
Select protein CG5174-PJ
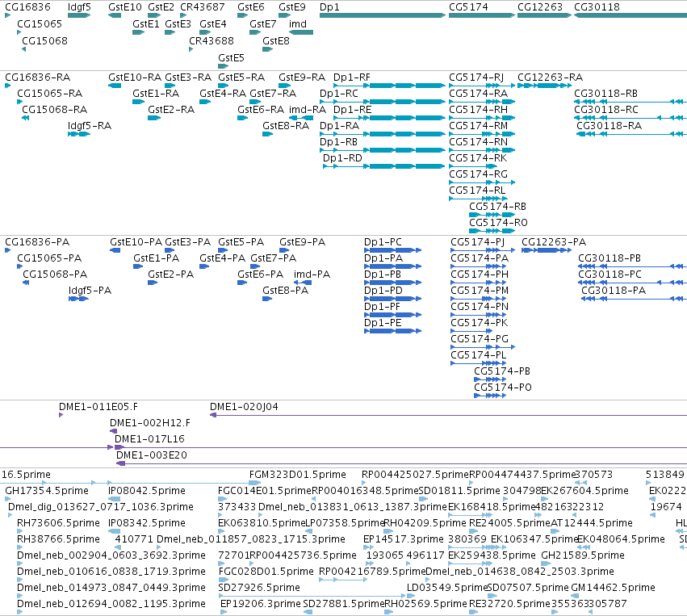click(478, 242)
